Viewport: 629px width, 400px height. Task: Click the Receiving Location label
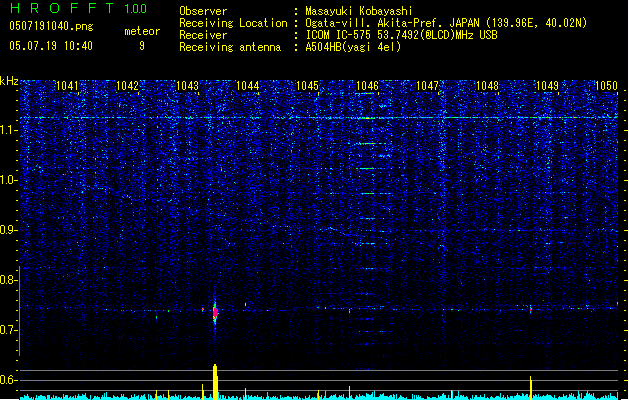click(x=233, y=23)
